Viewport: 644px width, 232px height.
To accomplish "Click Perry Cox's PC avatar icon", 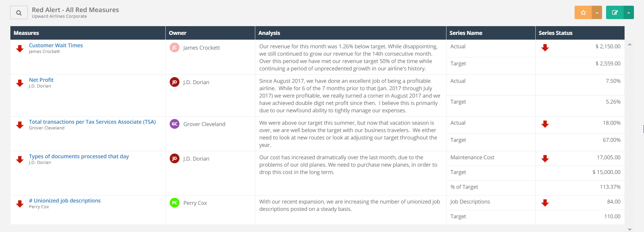I will click(x=174, y=203).
